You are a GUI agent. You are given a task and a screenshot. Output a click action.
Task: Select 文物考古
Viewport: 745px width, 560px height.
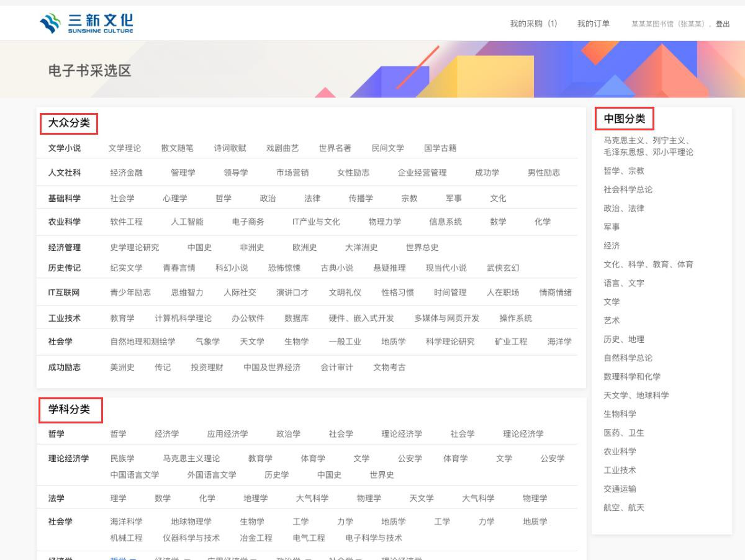[x=389, y=367]
